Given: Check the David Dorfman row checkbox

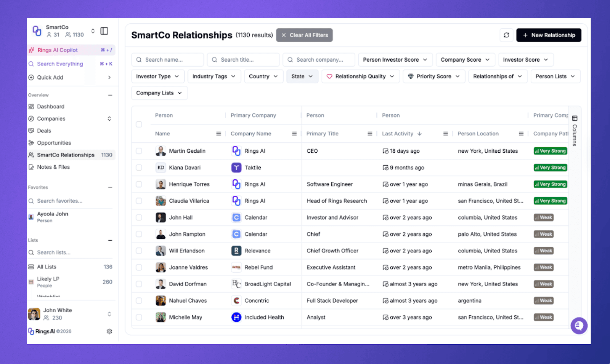Looking at the screenshot, I should [139, 284].
